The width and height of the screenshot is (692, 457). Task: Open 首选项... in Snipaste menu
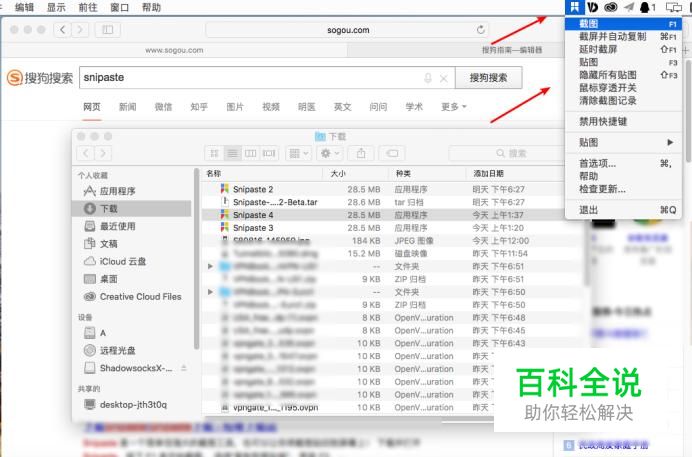[x=623, y=163]
